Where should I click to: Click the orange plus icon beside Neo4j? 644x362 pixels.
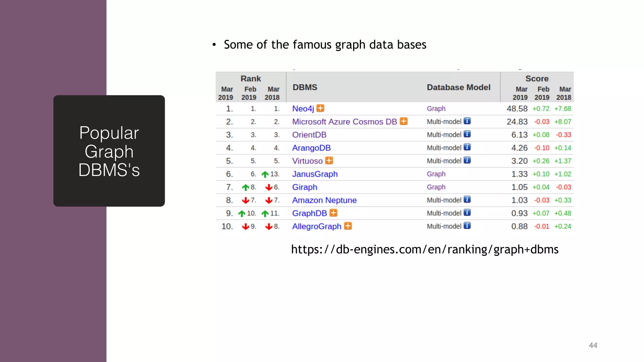[x=320, y=108]
